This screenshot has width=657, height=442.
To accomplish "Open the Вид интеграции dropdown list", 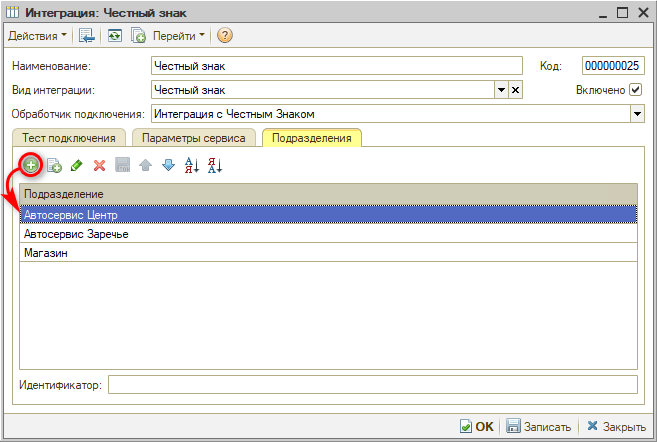I will pyautogui.click(x=501, y=90).
